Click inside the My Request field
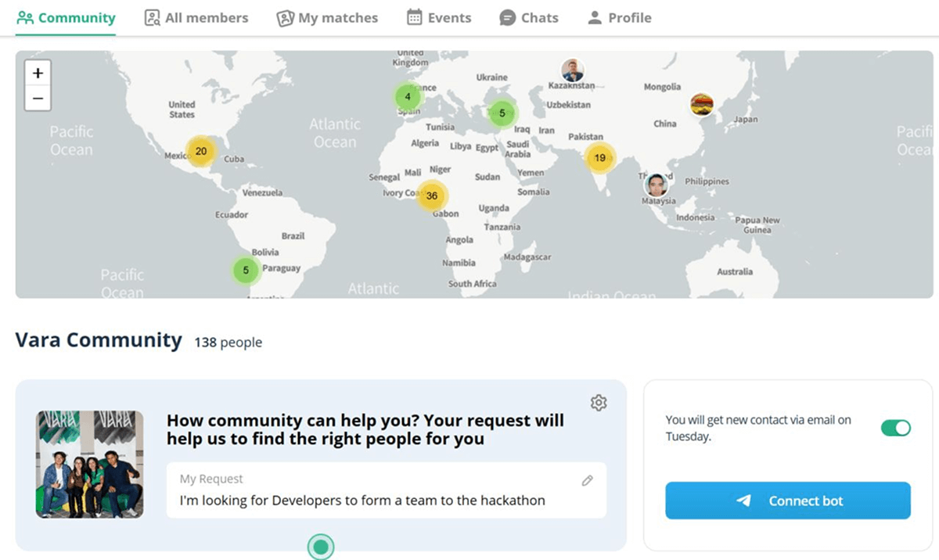 (387, 490)
